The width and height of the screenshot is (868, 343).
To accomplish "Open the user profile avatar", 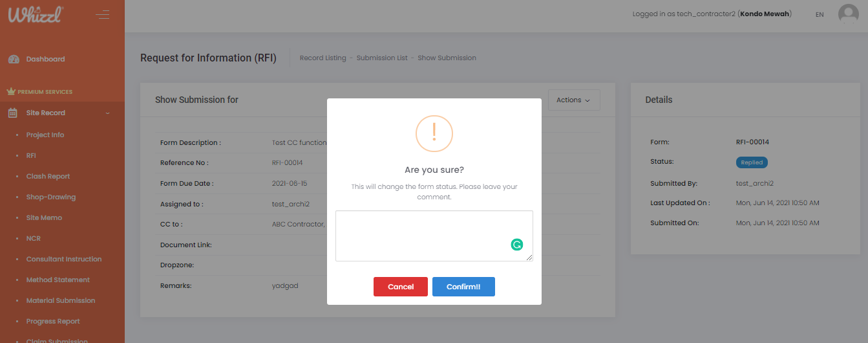I will coord(848,14).
